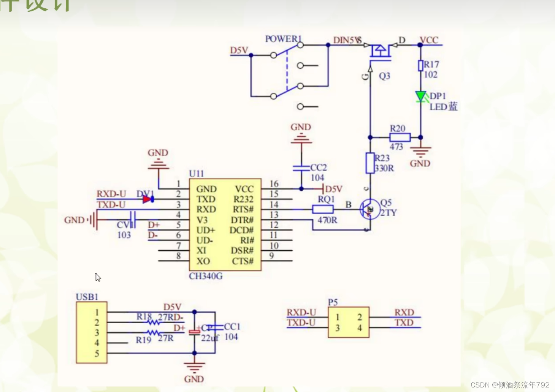Click the DIN5V net label
Viewport: 555px width, 392px height.
pos(347,40)
